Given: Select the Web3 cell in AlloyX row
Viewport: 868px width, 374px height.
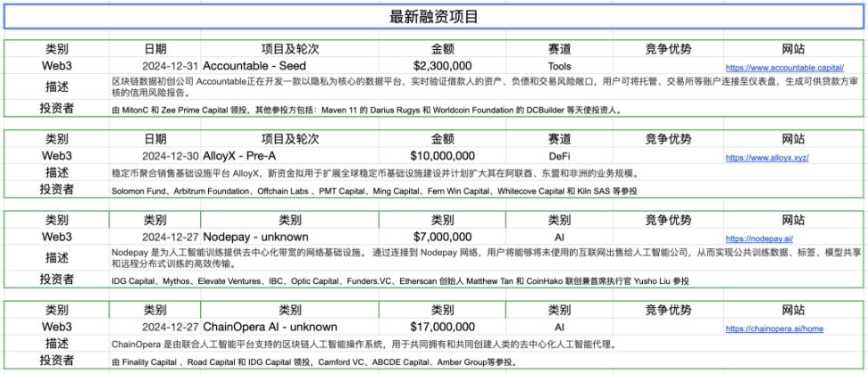Looking at the screenshot, I should (x=56, y=156).
